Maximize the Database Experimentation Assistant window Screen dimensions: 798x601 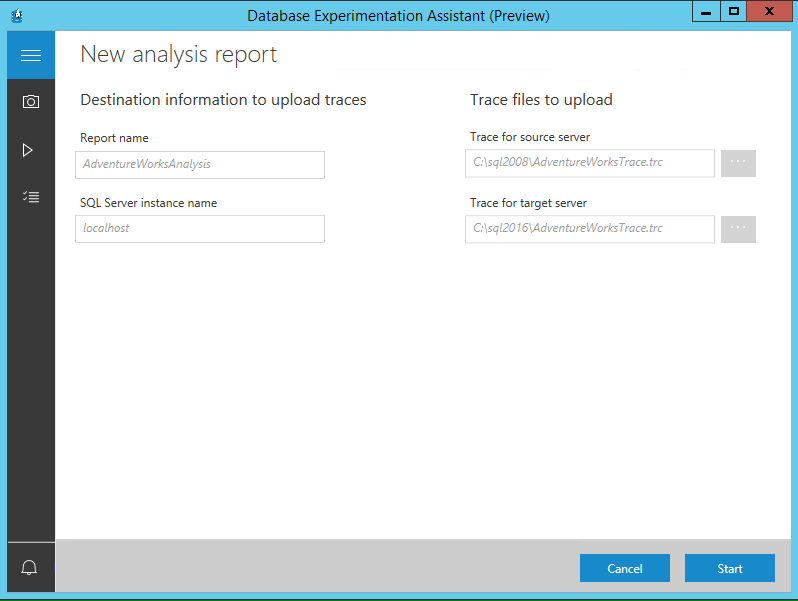(734, 11)
